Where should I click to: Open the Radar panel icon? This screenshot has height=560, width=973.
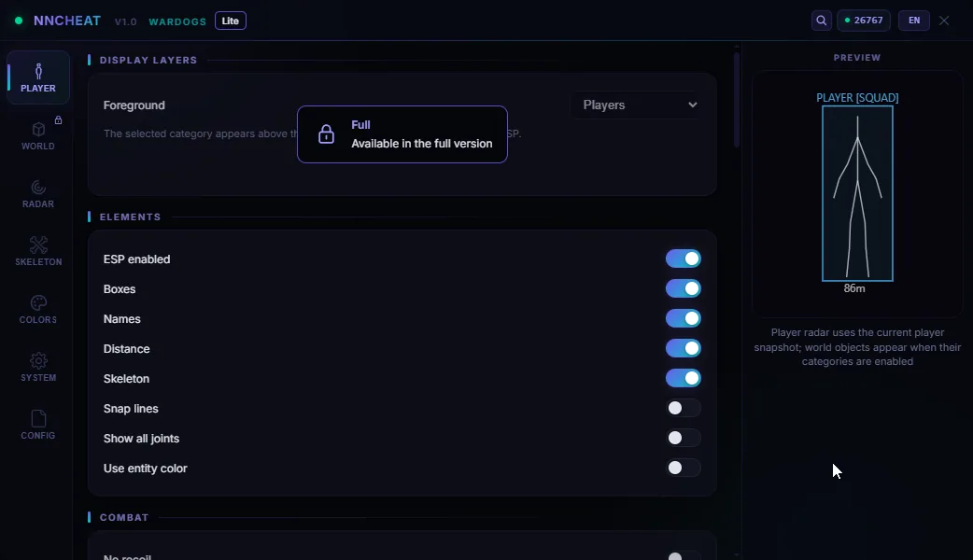(x=38, y=187)
